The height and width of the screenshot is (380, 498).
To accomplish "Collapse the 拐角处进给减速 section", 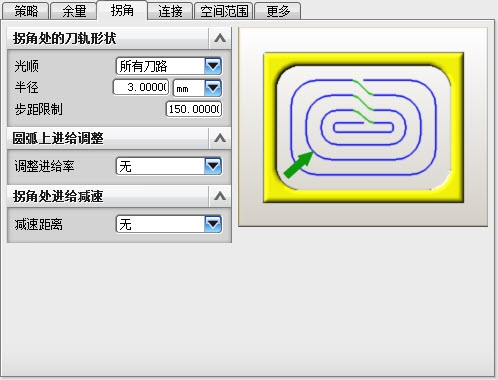I will pos(220,196).
